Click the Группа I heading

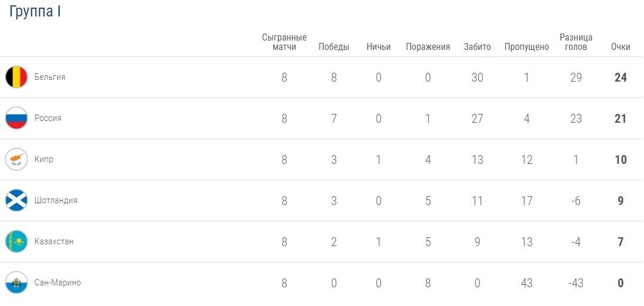(x=35, y=12)
